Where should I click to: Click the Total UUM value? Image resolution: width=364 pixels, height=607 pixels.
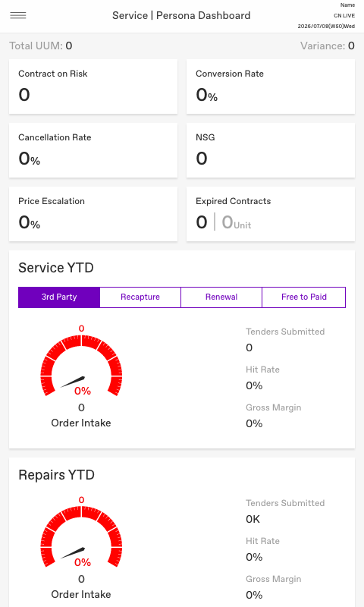pyautogui.click(x=69, y=46)
